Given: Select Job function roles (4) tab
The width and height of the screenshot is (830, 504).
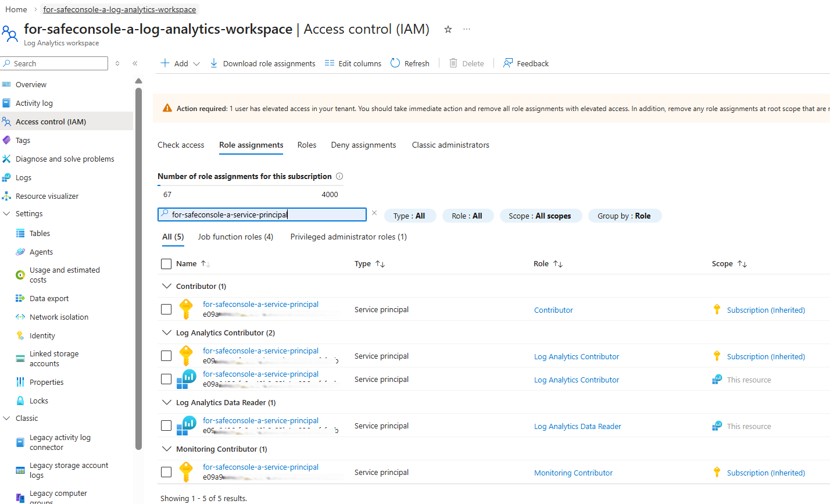Looking at the screenshot, I should coord(235,237).
